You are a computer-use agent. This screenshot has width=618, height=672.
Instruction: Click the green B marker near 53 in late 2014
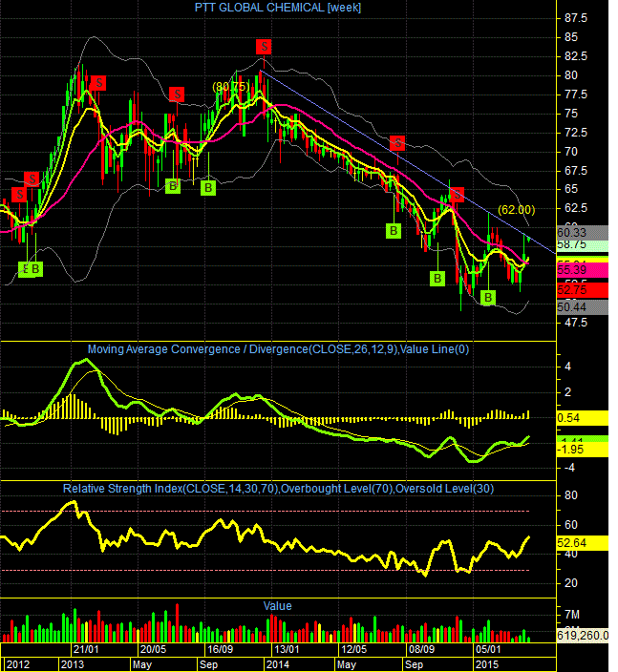437,279
